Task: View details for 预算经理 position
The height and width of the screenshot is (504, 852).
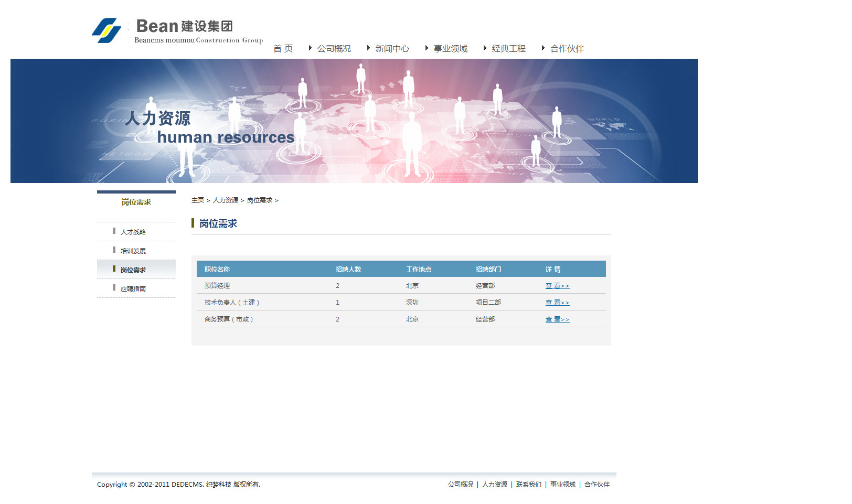Action: (x=557, y=286)
